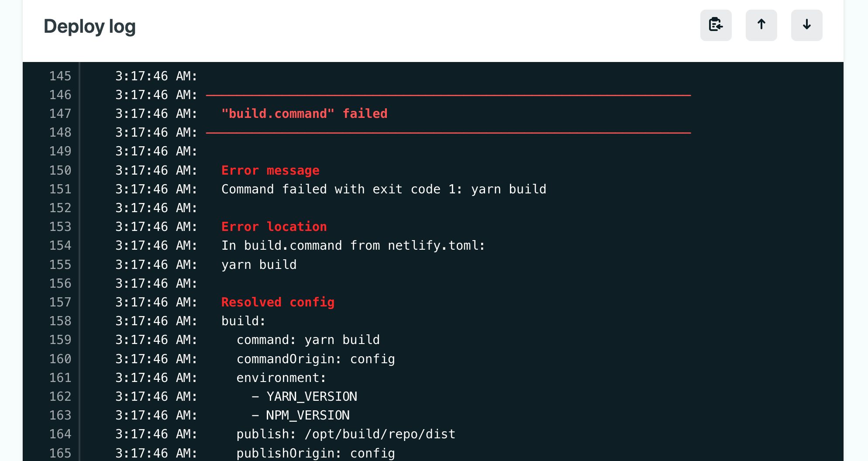
Task: Select the 'Command failed with exit code 1' line
Action: click(383, 189)
